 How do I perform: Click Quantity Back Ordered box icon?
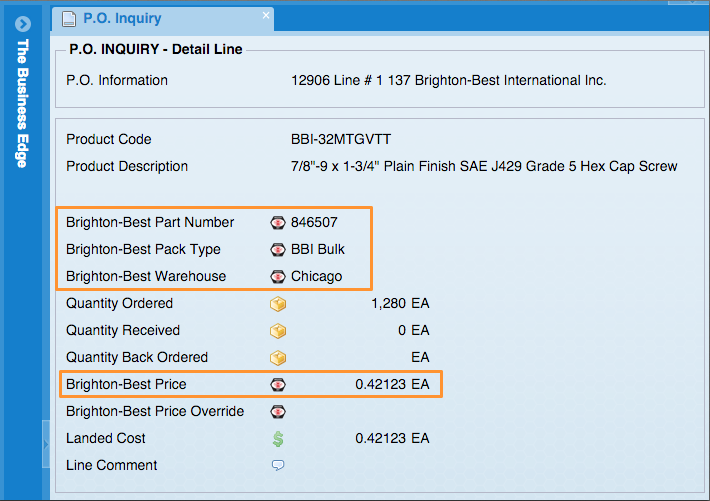coord(278,358)
